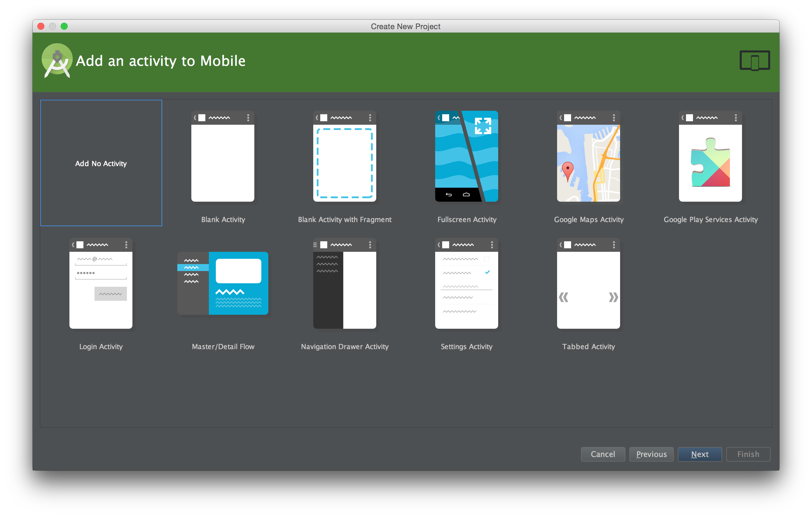Select the Google Maps Activity template
The width and height of the screenshot is (812, 517).
pos(588,156)
